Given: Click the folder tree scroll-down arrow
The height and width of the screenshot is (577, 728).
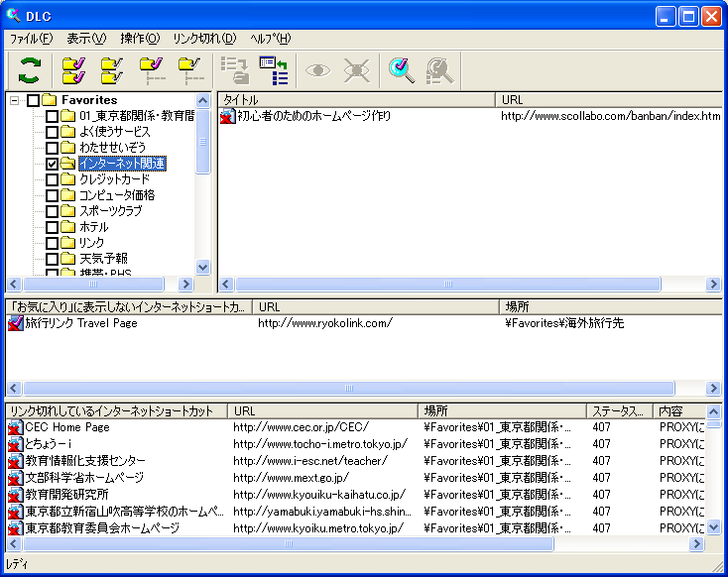Looking at the screenshot, I should (203, 267).
